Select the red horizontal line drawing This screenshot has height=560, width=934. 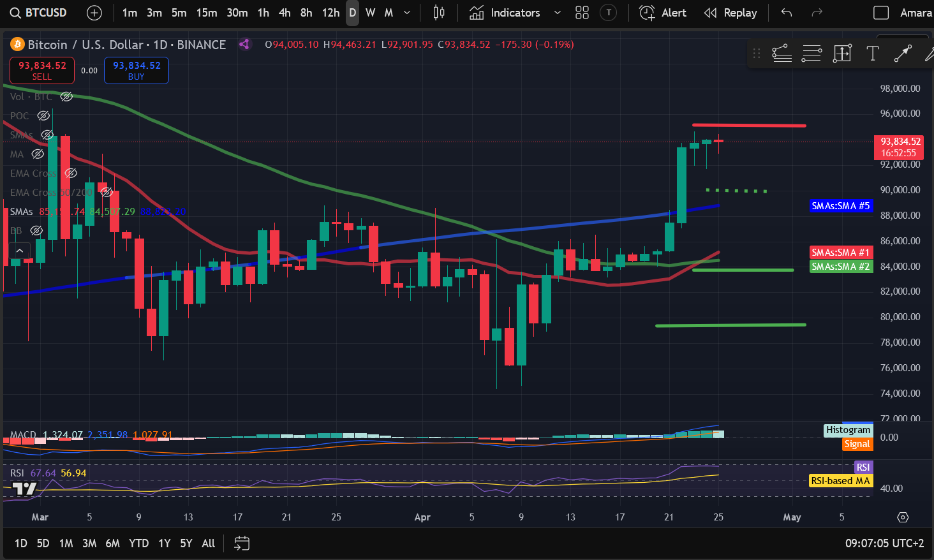point(749,125)
